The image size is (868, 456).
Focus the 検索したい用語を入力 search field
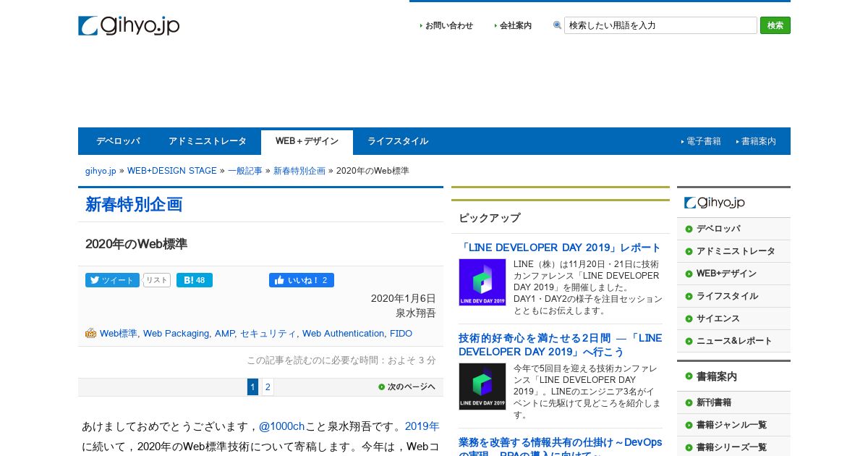click(660, 25)
